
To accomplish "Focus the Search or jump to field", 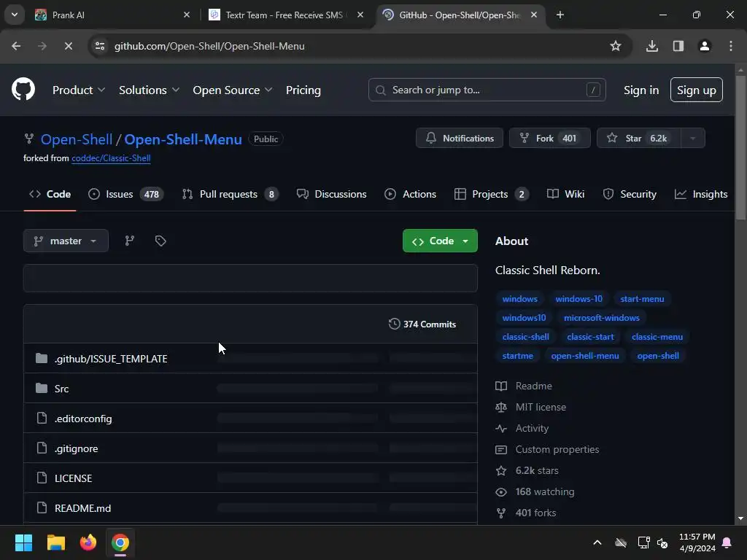I will (487, 90).
